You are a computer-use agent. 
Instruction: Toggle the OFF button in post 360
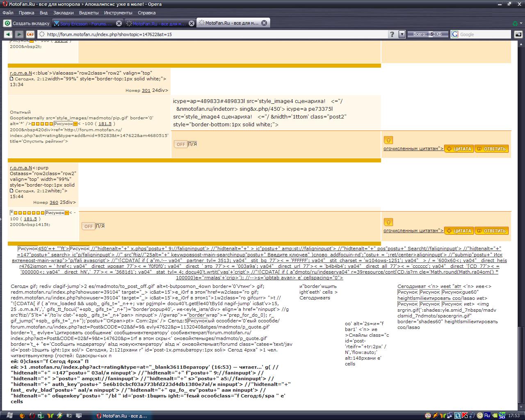click(x=88, y=226)
